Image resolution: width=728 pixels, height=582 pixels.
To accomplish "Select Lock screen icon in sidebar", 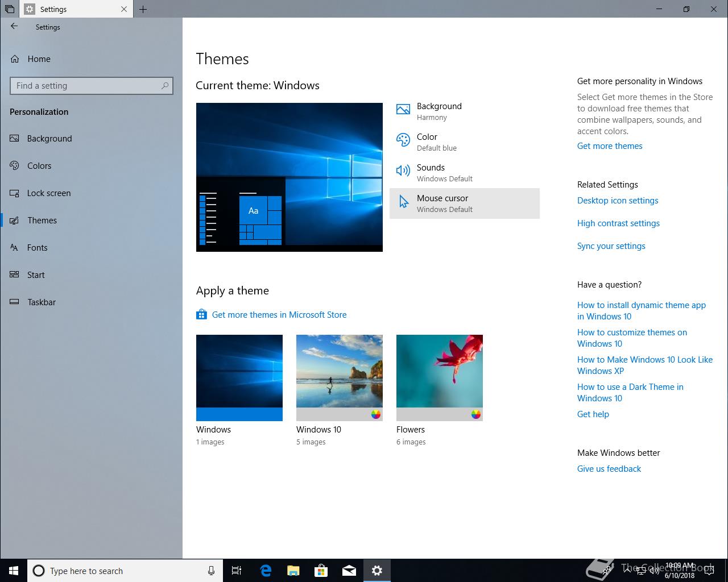I will coord(15,193).
